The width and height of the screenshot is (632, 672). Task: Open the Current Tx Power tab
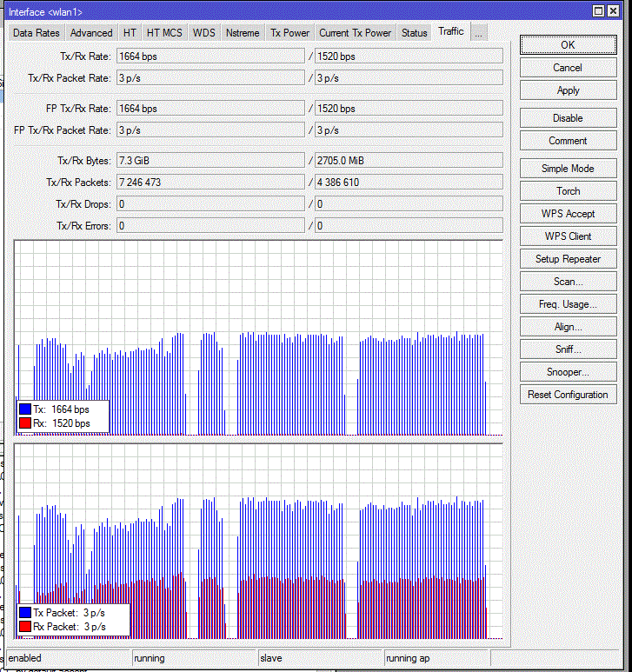356,33
